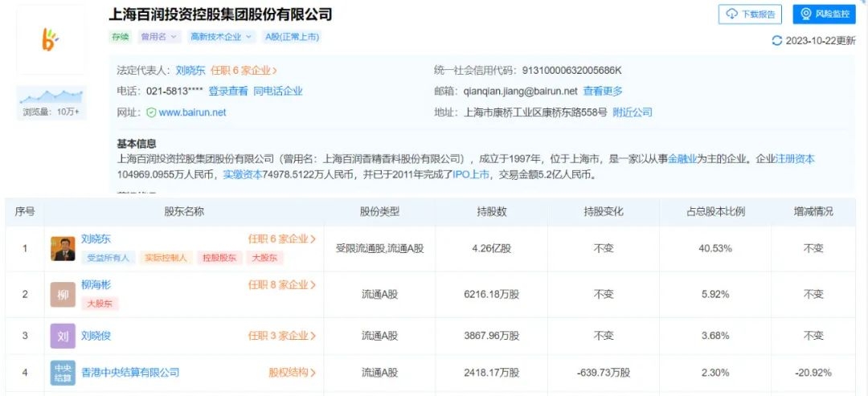The height and width of the screenshot is (396, 868).
Task: Expand 股权结构 for 香港中央结算有限公司
Action: click(293, 373)
